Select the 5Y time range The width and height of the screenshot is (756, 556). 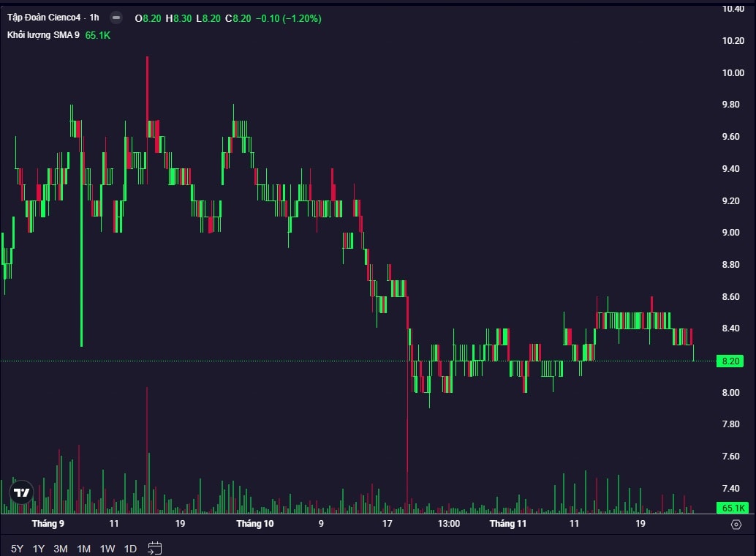pos(17,549)
